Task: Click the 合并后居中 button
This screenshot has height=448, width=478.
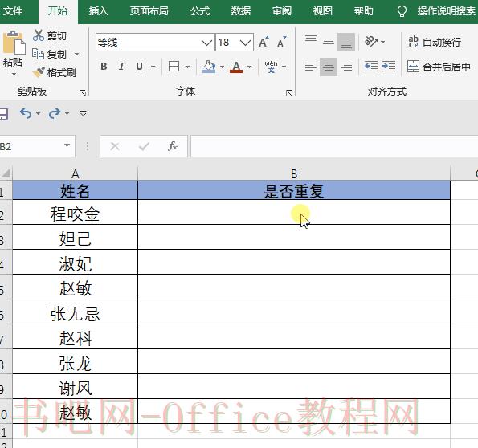Action: click(439, 67)
